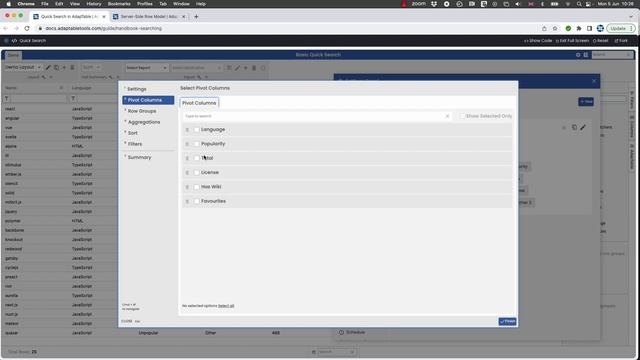The height and width of the screenshot is (360, 640).
Task: Click Exit Full Screen button
Action: pyautogui.click(x=572, y=41)
